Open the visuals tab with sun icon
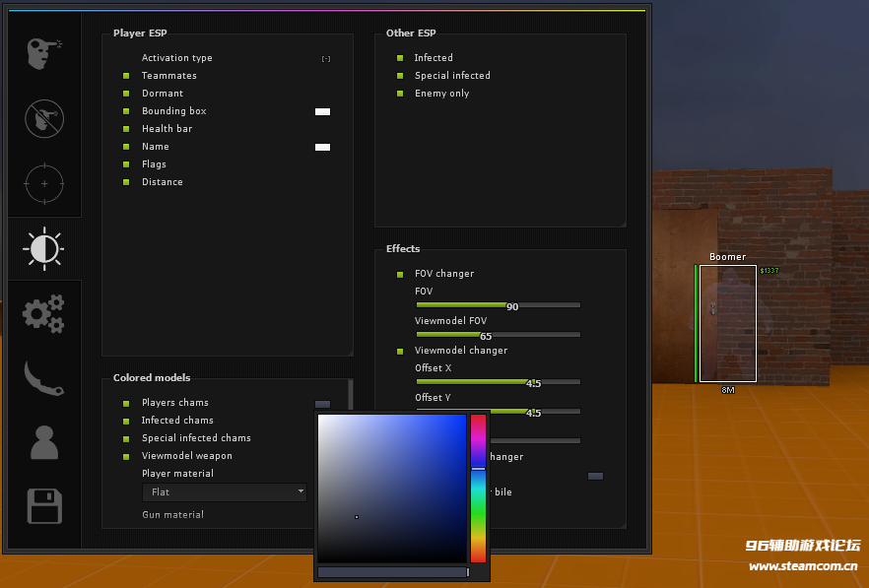Screen dimensions: 869x588 coord(43,248)
